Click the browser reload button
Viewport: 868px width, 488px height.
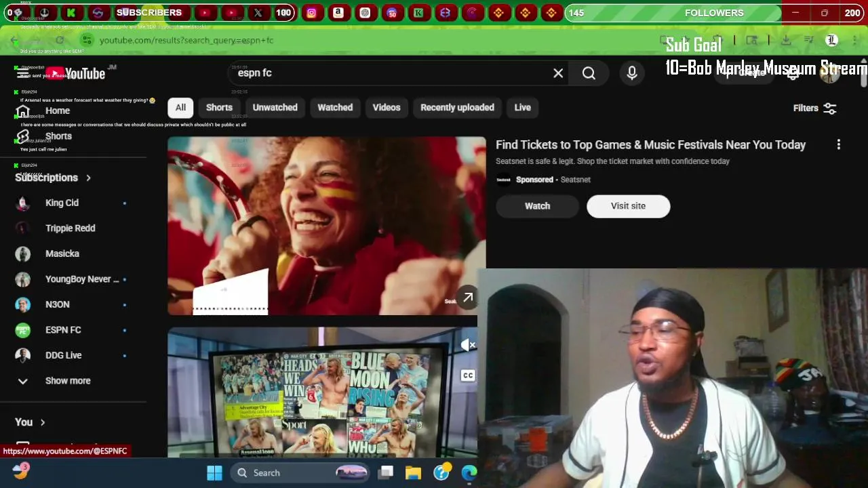coord(60,41)
